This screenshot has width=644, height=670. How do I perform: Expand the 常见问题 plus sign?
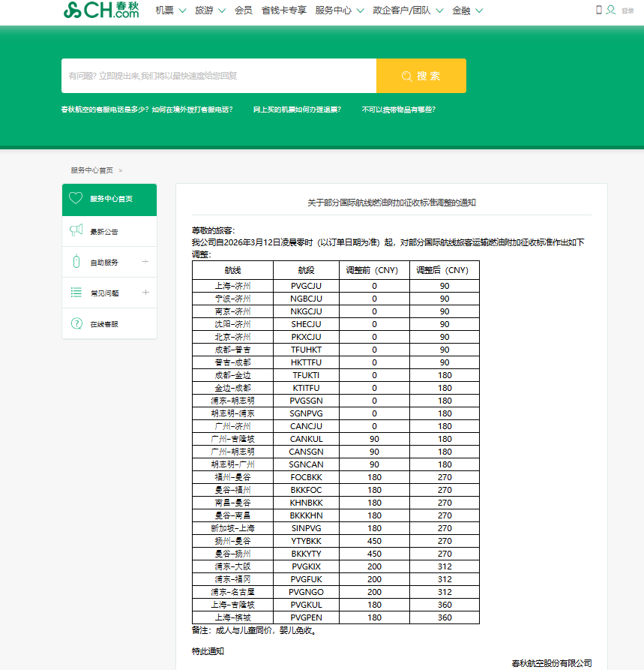(x=145, y=293)
